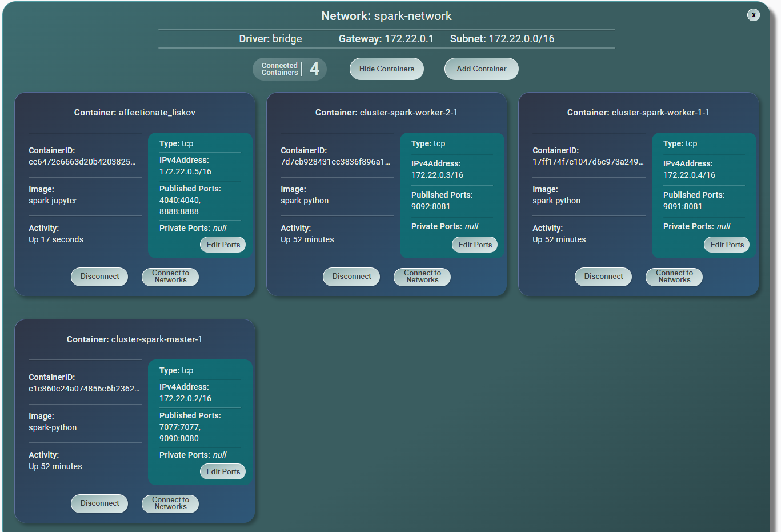Open Connect to Networks for cluster-spark-worker-1-1

tap(674, 277)
